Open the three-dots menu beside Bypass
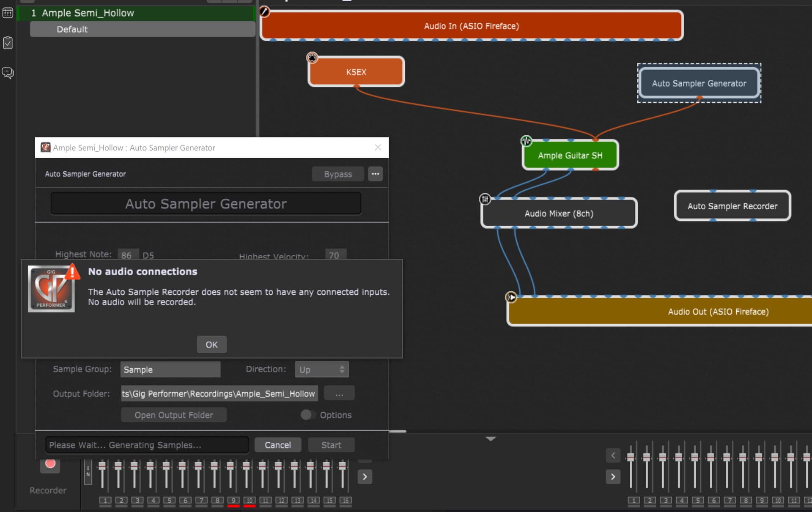The width and height of the screenshot is (812, 512). click(x=375, y=174)
